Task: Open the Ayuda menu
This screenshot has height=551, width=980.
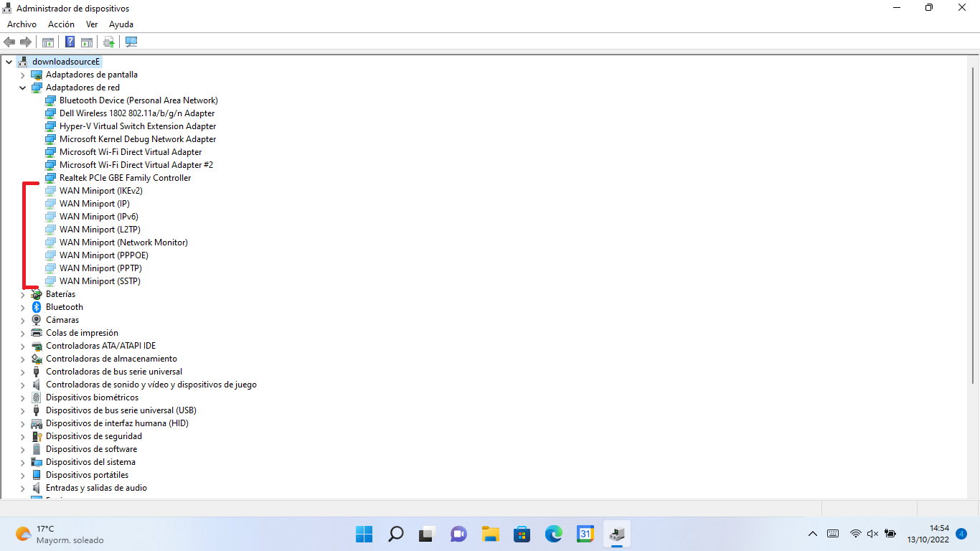Action: 121,24
